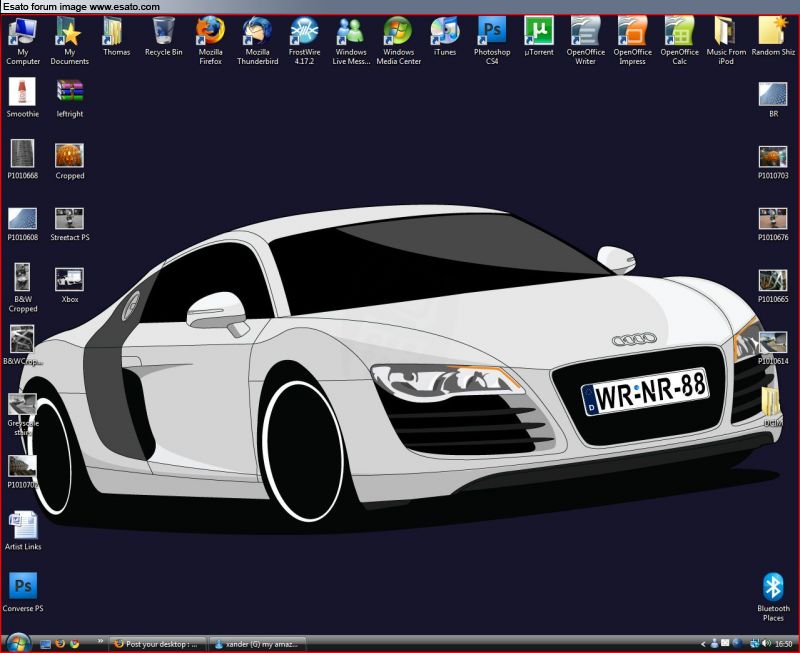
Task: Open Bluetooth Places icon
Action: click(773, 588)
